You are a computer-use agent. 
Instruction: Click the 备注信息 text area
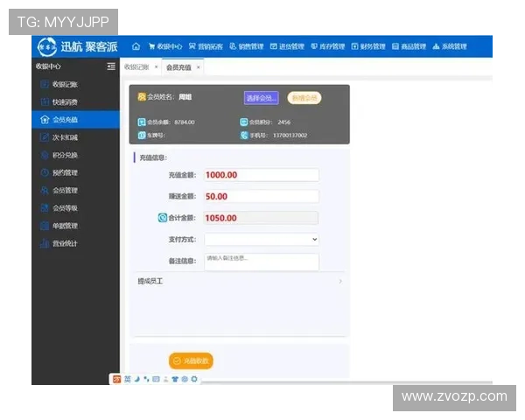(x=262, y=262)
